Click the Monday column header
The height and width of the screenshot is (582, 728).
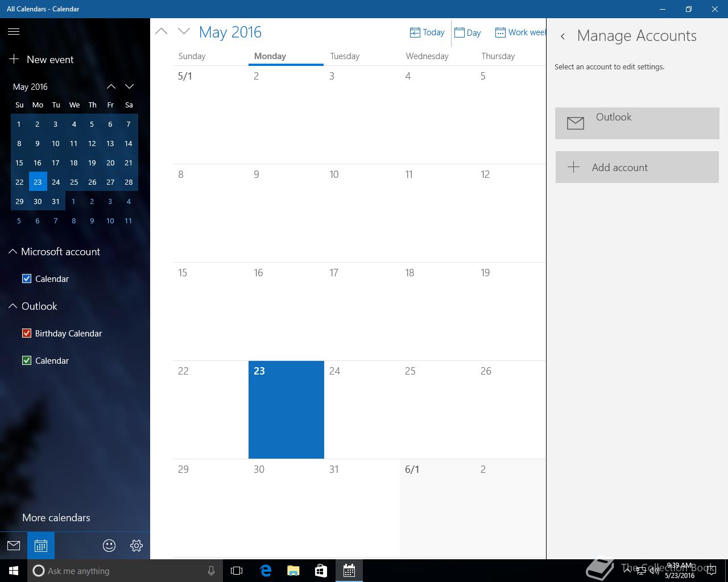click(286, 56)
